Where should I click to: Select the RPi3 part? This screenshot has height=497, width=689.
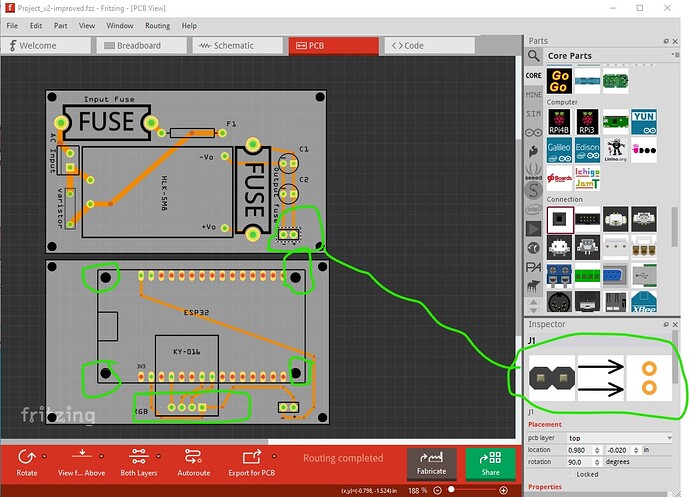(587, 122)
